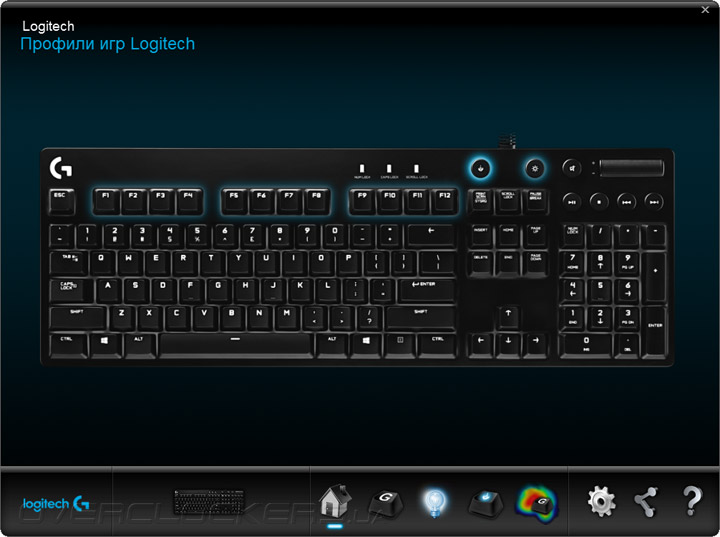Click the stop media key
The height and width of the screenshot is (537, 720).
pos(599,201)
